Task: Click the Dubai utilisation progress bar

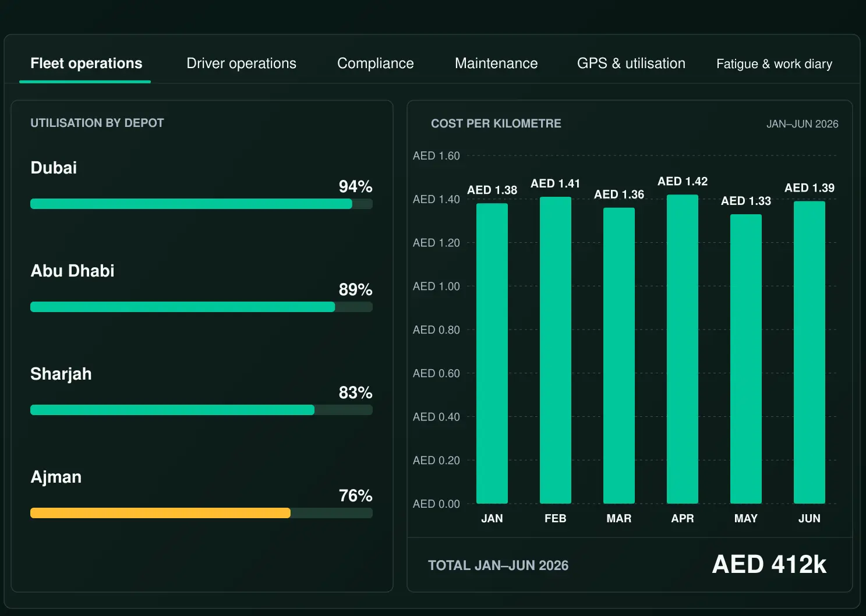Action: pos(202,204)
